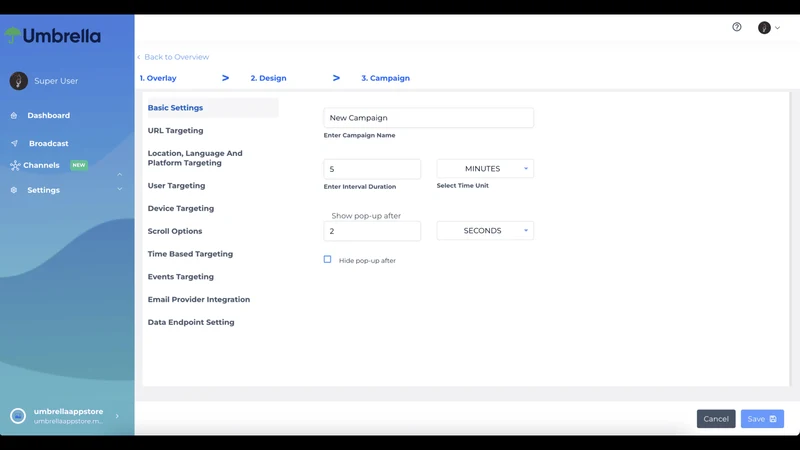This screenshot has width=800, height=450.
Task: Open Channels in the sidebar
Action: coord(41,165)
